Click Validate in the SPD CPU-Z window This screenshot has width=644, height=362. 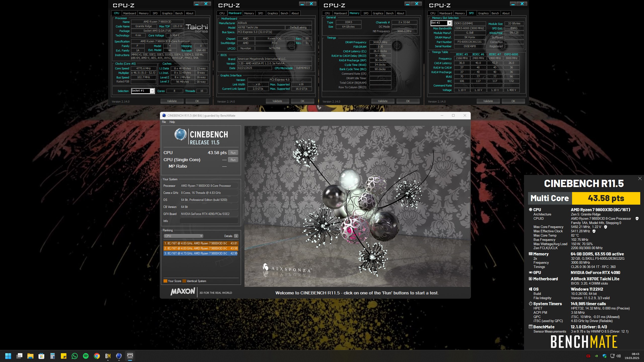(488, 101)
